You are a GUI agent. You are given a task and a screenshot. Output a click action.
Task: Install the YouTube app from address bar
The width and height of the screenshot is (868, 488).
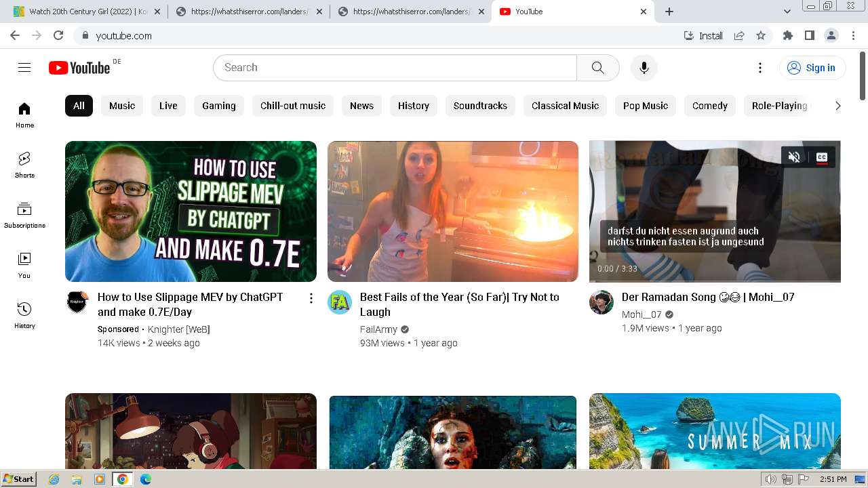point(703,35)
